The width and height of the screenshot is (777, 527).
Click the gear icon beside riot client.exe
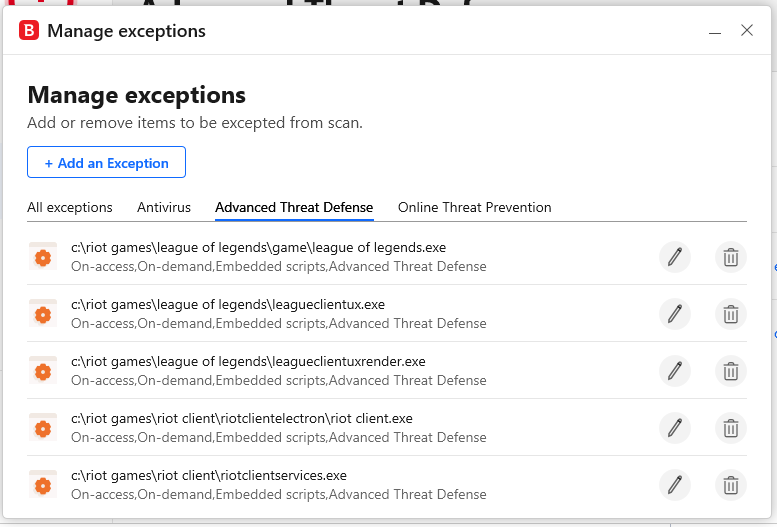[x=43, y=428]
